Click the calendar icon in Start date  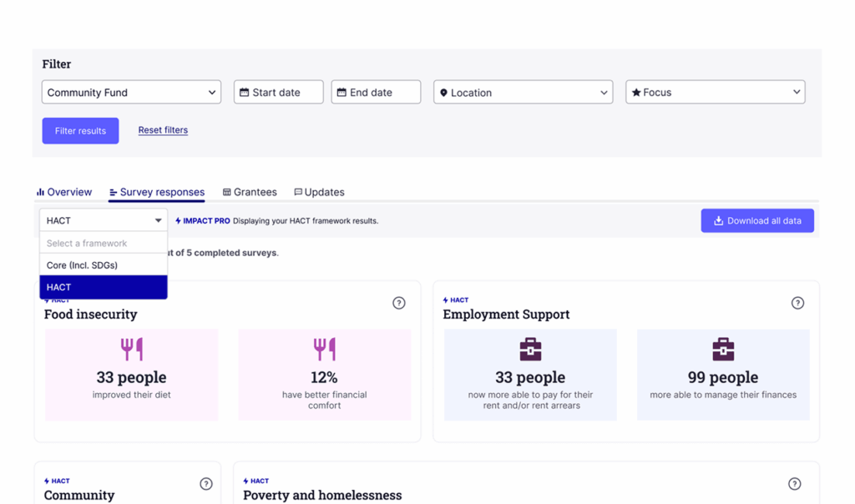[x=245, y=93]
